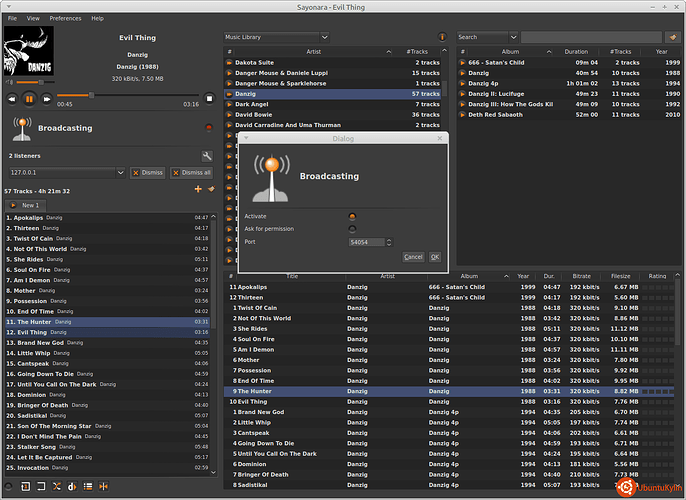This screenshot has height=500, width=686.
Task: Click the rating cells for The Hunter row
Action: (x=658, y=392)
